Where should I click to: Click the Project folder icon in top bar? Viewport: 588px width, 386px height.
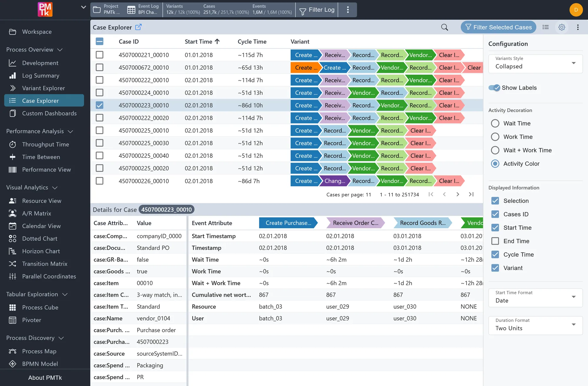point(97,10)
